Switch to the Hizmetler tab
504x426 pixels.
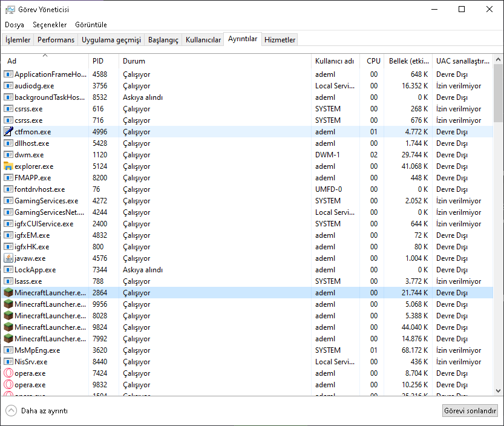click(x=280, y=40)
